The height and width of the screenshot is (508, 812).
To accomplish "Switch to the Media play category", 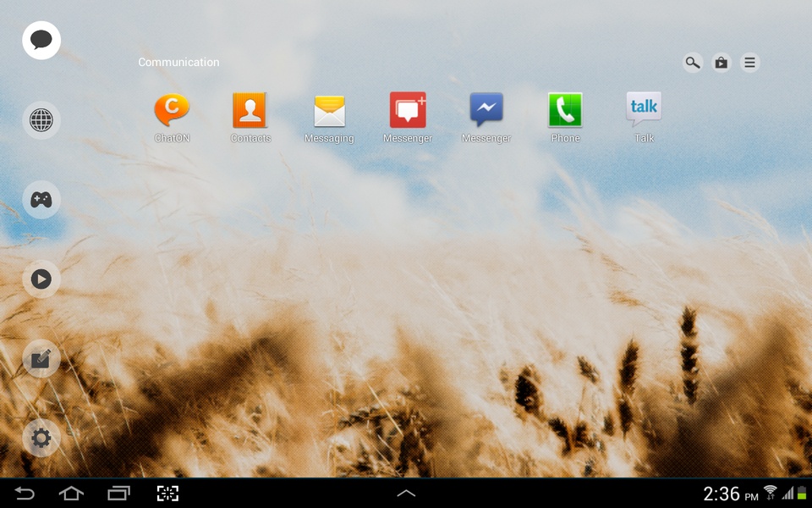I will point(41,279).
